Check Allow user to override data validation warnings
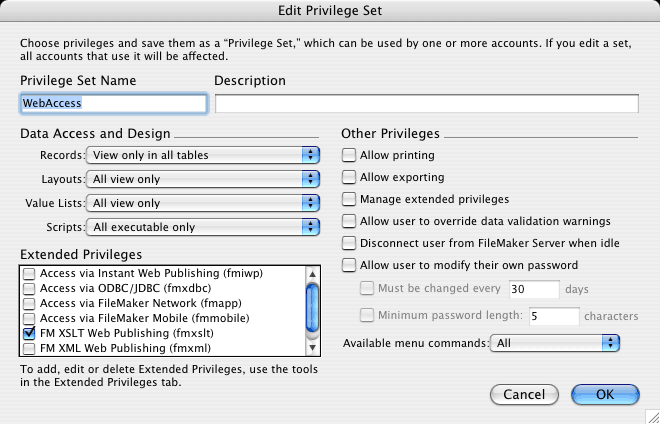The height and width of the screenshot is (424, 660). (x=349, y=221)
